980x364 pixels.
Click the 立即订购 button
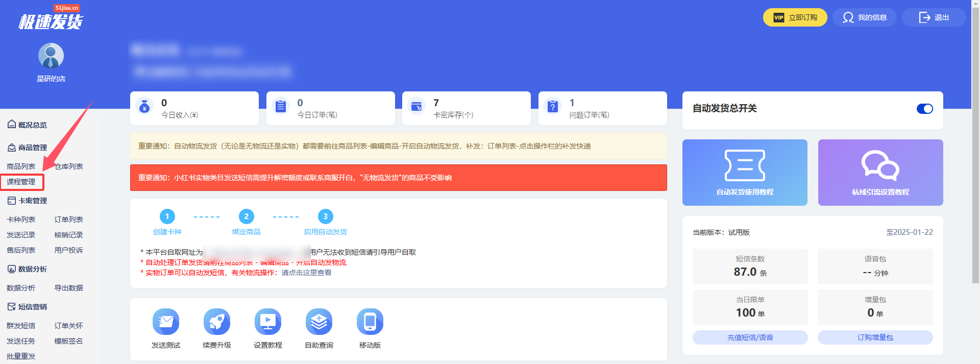[795, 17]
